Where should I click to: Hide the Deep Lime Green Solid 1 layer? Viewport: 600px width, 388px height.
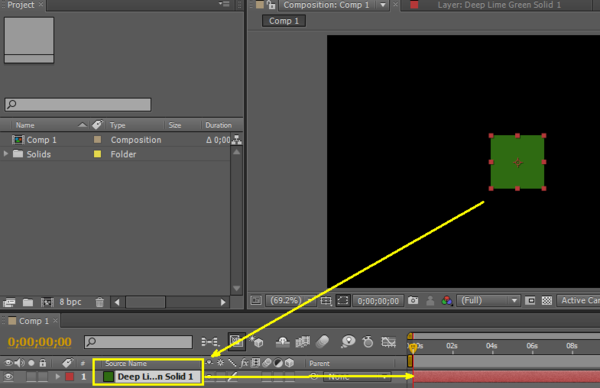tap(8, 377)
